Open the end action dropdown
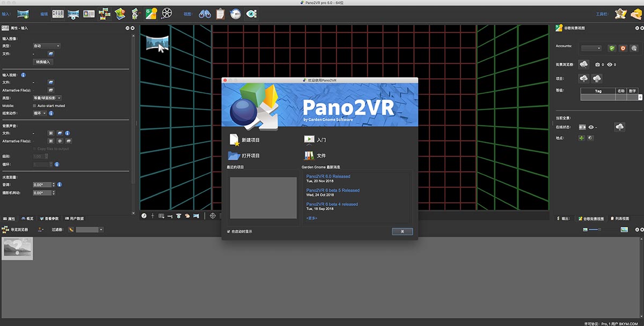 (40, 113)
